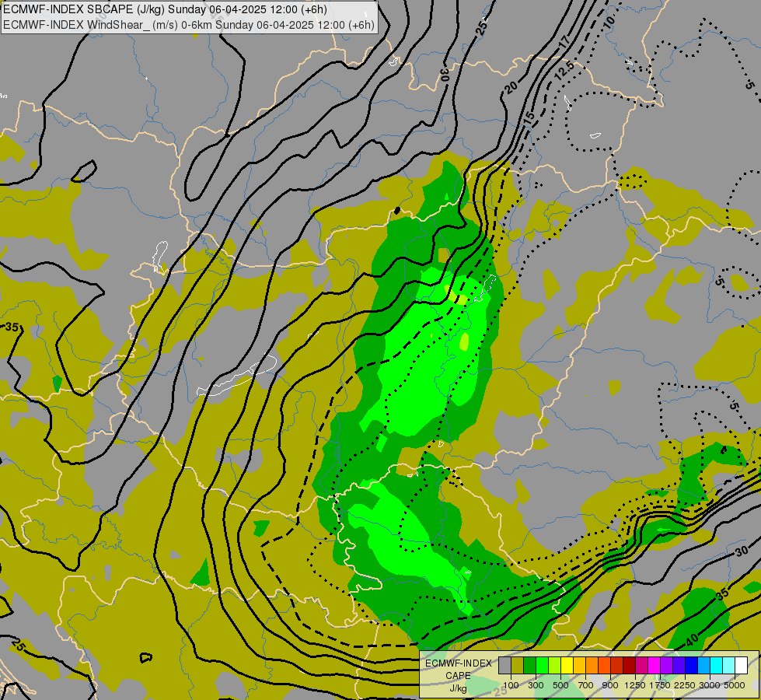The height and width of the screenshot is (700, 761).
Task: Click the 12.5 wind shear contour label
Action: click(x=564, y=72)
